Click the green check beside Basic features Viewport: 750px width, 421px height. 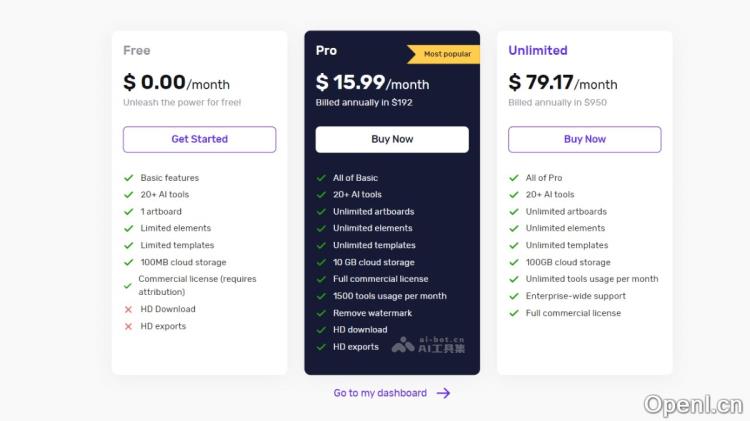(128, 178)
